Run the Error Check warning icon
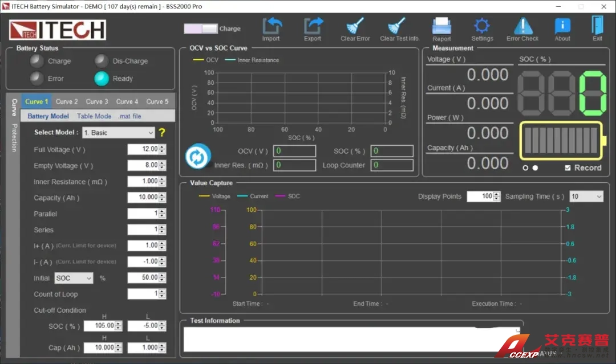The width and height of the screenshot is (616, 364). click(523, 26)
